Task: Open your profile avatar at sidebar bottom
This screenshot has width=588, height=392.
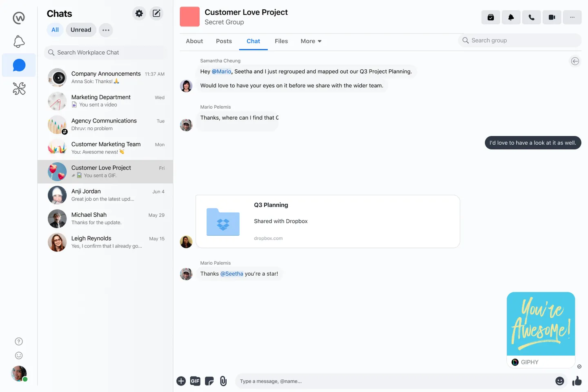Action: [x=19, y=374]
